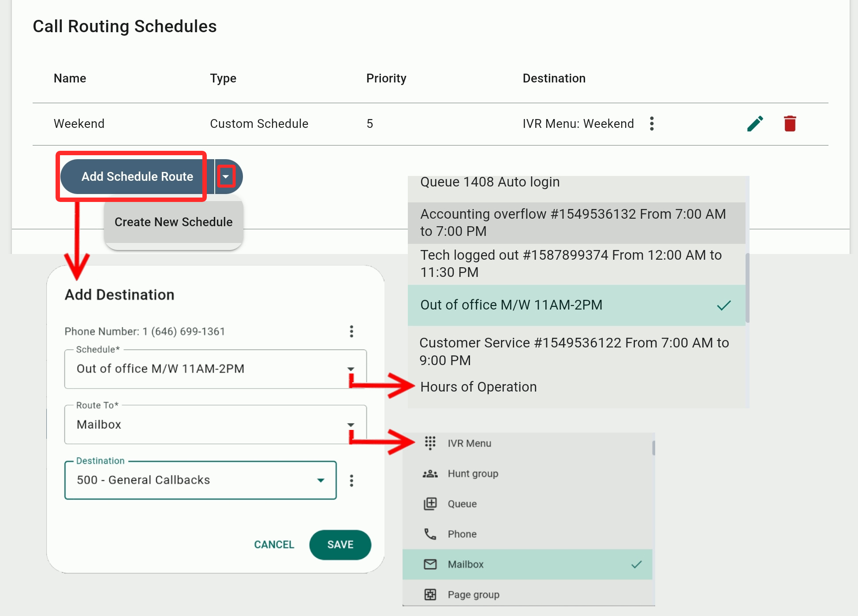Open three-dot menu beside IVR Menu: Weekend
Screen dimensions: 858x616
click(652, 124)
